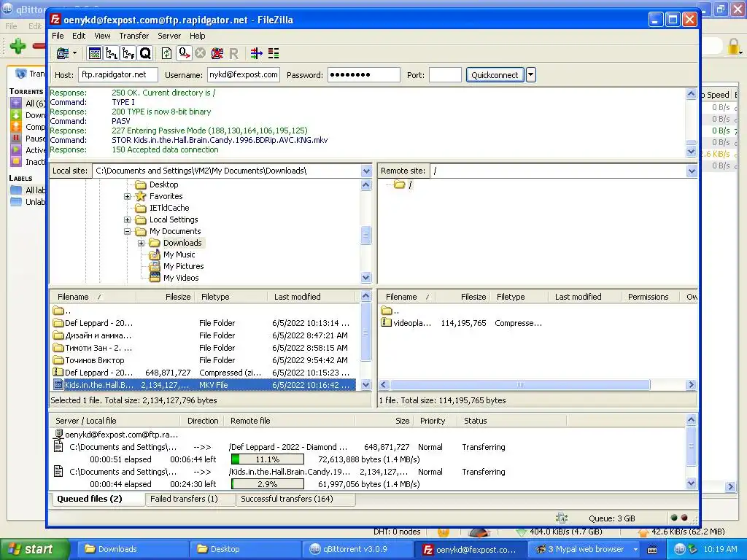Toggle message log display icon
Image resolution: width=747 pixels, height=560 pixels.
(x=95, y=53)
